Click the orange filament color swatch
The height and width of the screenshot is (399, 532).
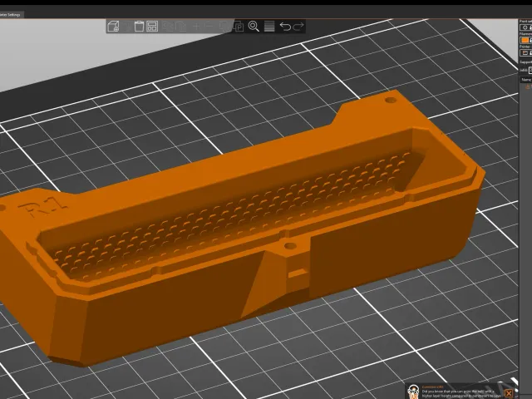(x=525, y=40)
